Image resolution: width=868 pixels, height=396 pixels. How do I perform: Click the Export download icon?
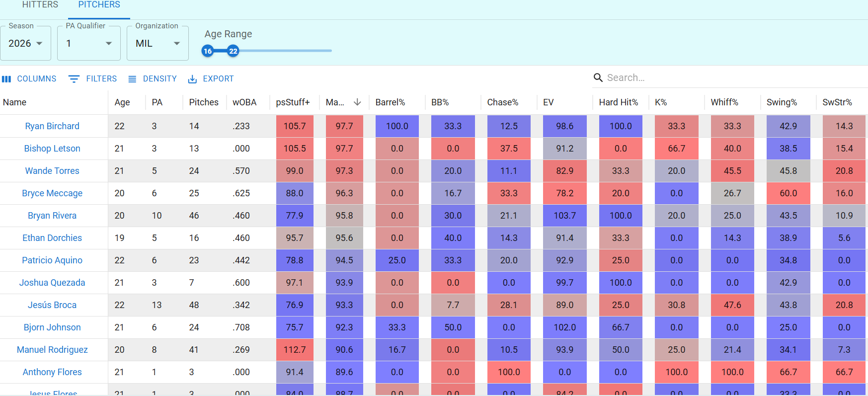pyautogui.click(x=192, y=79)
